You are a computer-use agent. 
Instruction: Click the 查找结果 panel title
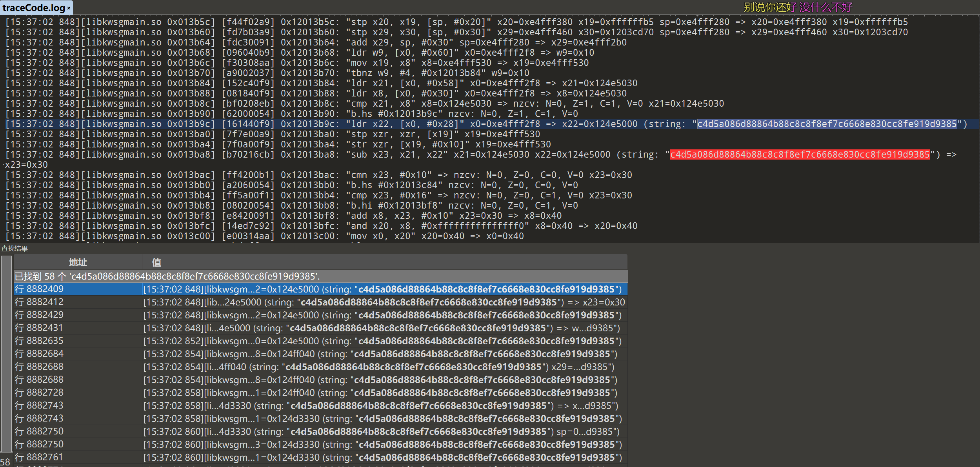(x=15, y=248)
